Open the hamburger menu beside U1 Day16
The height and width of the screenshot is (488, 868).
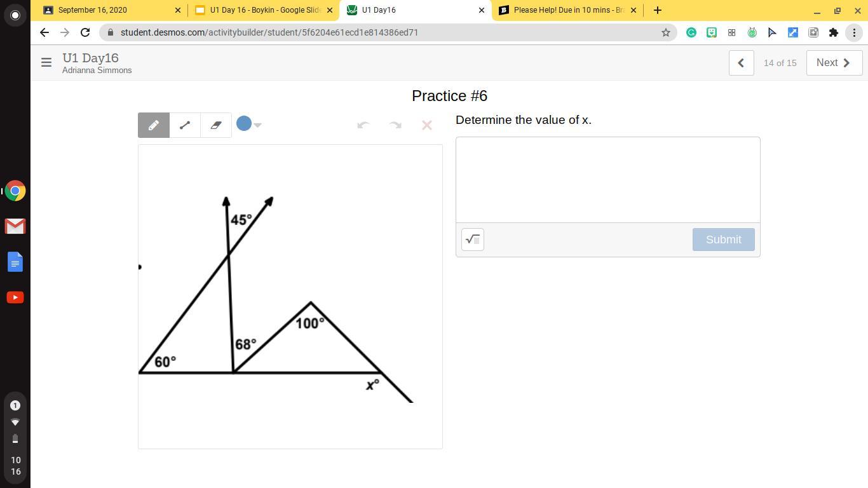[46, 62]
